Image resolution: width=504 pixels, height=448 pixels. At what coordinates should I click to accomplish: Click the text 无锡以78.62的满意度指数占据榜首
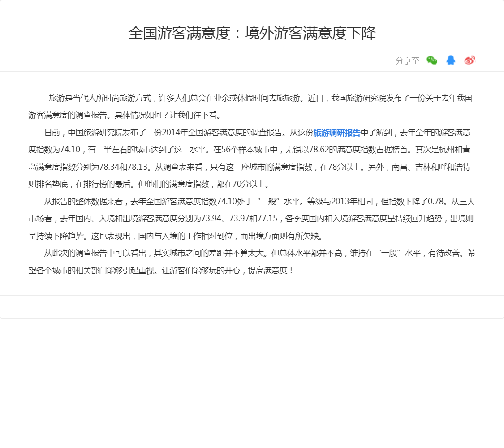coord(346,150)
